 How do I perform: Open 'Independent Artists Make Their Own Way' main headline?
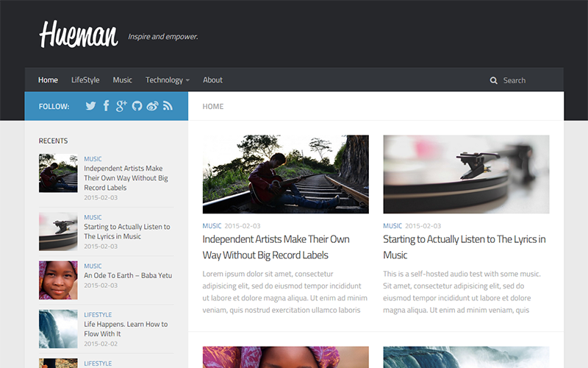coord(276,247)
